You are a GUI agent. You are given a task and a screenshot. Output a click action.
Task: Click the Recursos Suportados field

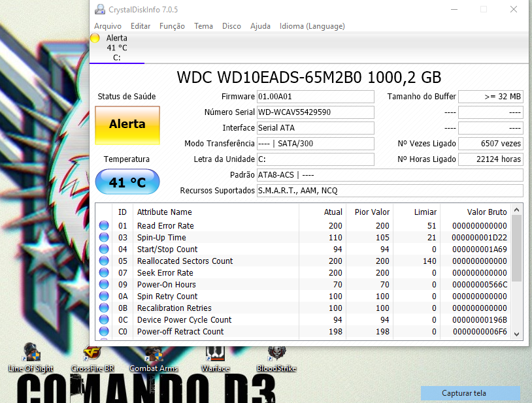pyautogui.click(x=390, y=191)
